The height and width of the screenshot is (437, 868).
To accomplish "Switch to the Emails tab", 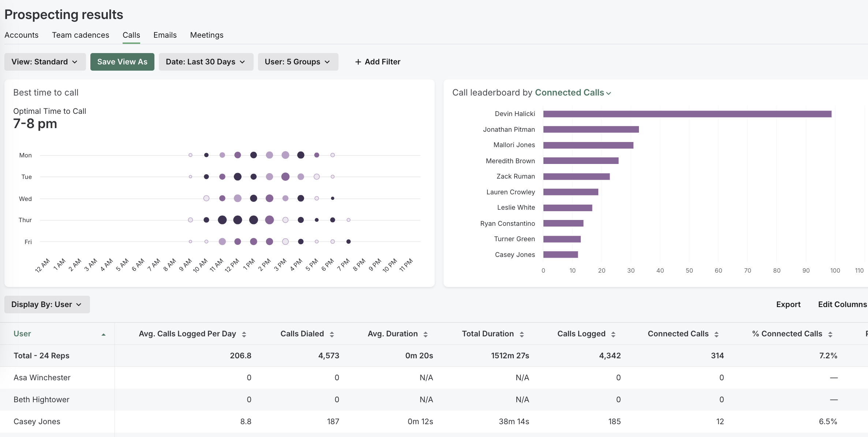I will (x=165, y=35).
